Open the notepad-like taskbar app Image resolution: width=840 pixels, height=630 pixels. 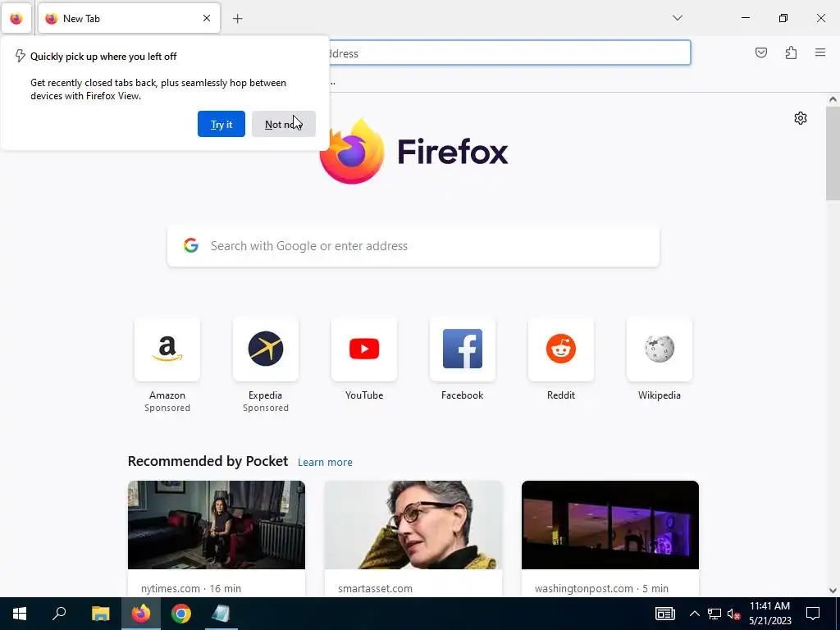(x=221, y=614)
